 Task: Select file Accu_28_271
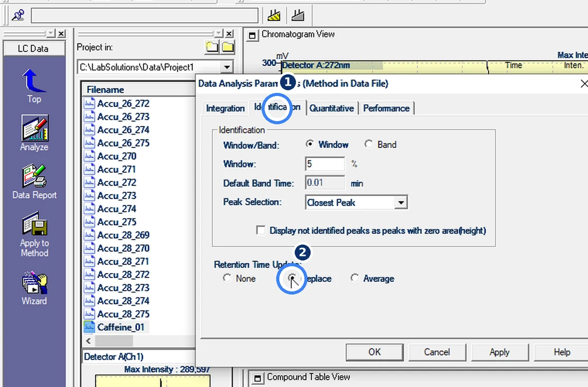pyautogui.click(x=123, y=262)
